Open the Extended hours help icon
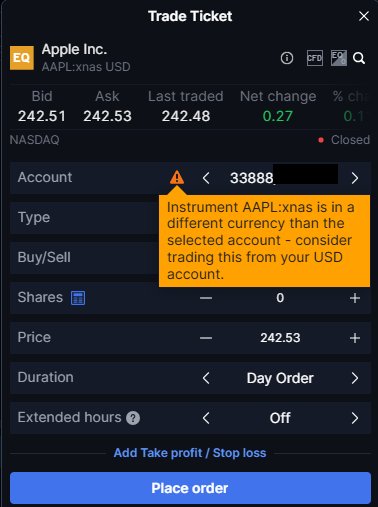The width and height of the screenshot is (378, 507). point(133,418)
